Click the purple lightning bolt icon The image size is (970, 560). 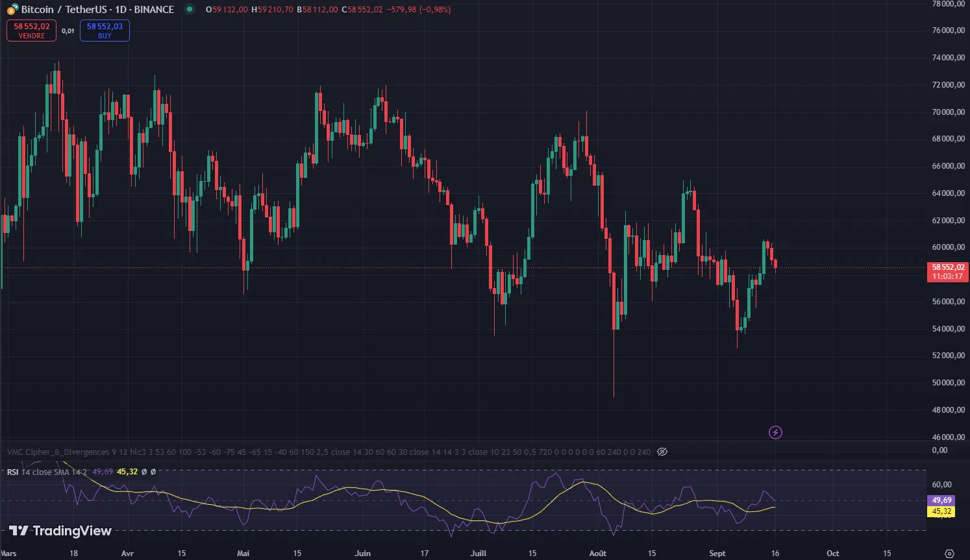coord(775,432)
